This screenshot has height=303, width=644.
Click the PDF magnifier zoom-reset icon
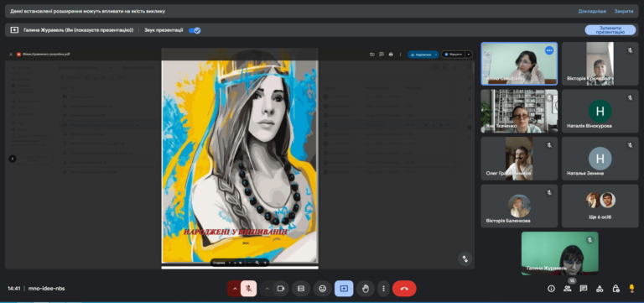[x=257, y=263]
